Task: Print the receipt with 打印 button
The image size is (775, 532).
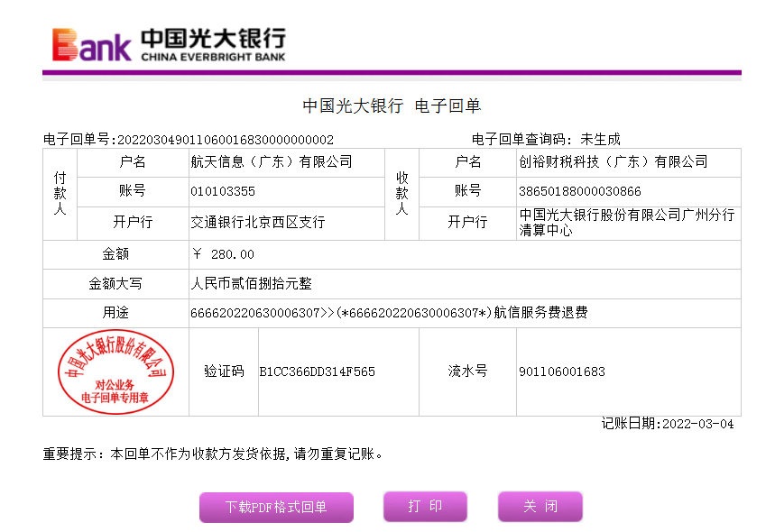Action: tap(425, 507)
